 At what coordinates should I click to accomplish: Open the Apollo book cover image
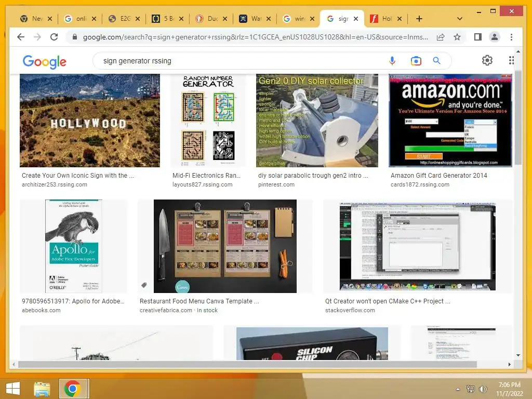74,246
